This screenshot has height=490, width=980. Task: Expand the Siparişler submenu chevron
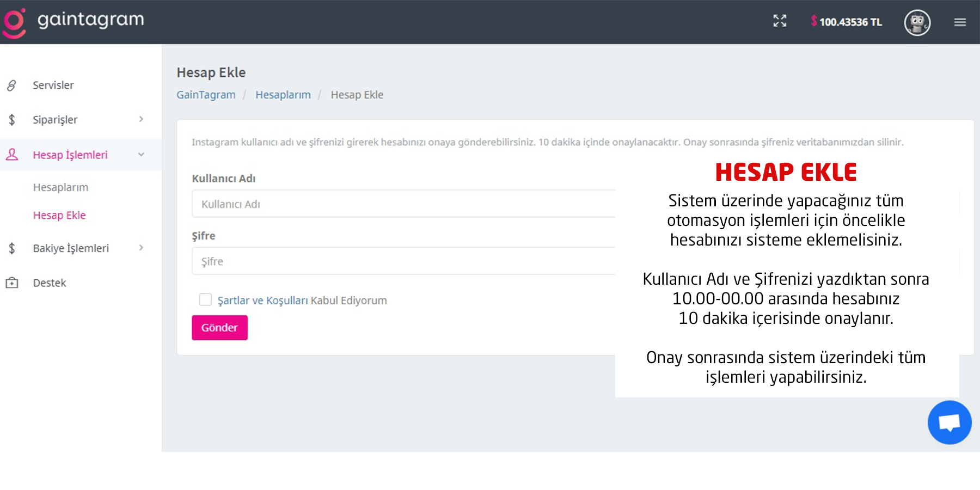(x=141, y=119)
